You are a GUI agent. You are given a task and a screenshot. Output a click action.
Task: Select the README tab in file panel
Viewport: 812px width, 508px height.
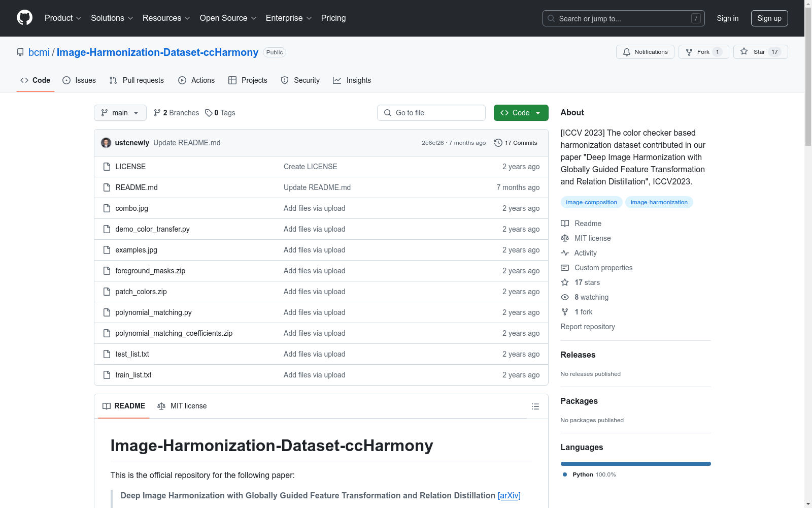tap(124, 406)
